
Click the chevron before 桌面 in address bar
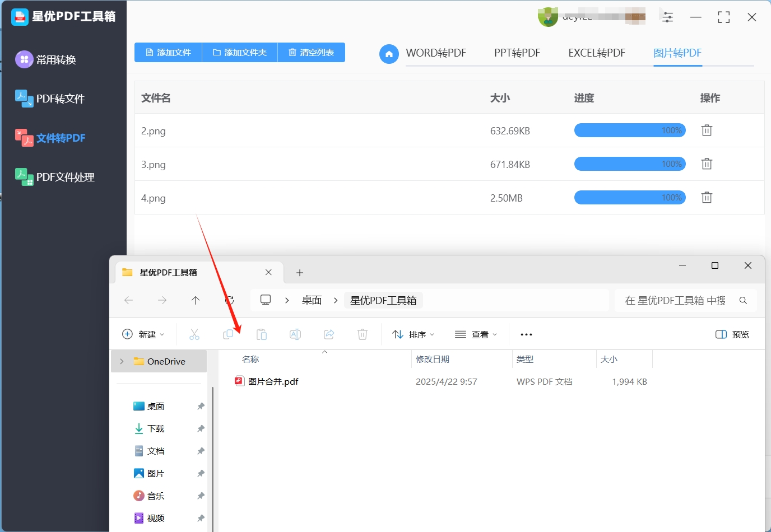[x=287, y=300]
